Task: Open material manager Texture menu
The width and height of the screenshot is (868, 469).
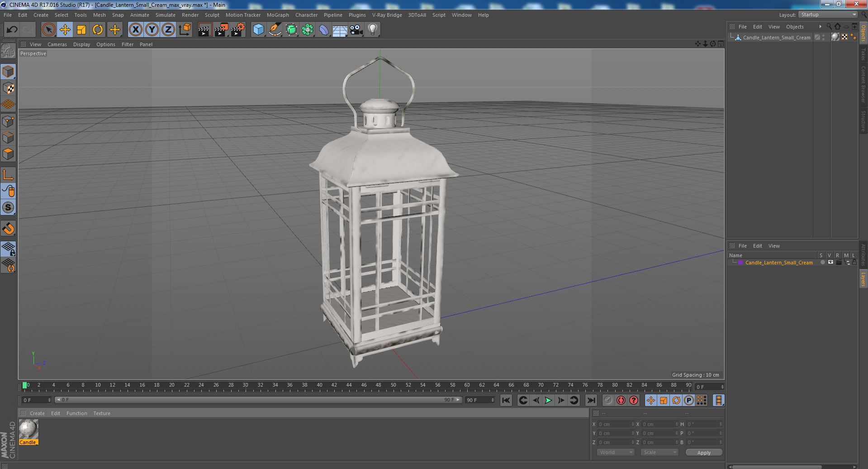Action: click(x=102, y=413)
